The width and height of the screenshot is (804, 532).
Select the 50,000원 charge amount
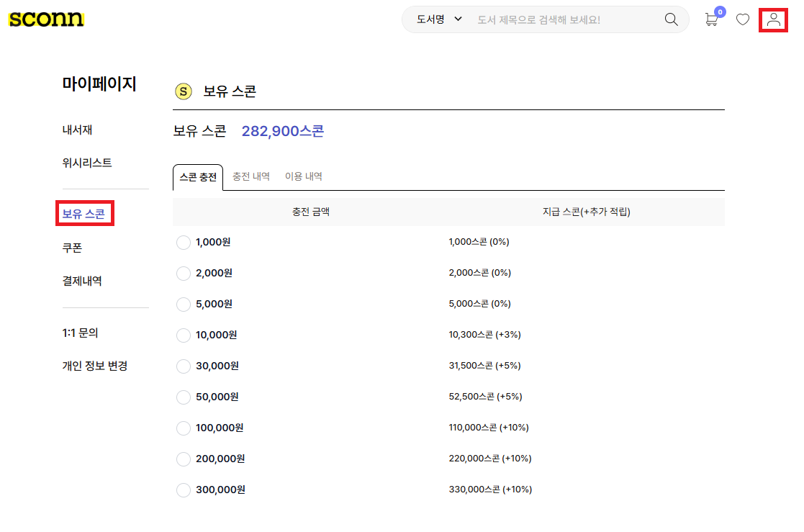184,397
